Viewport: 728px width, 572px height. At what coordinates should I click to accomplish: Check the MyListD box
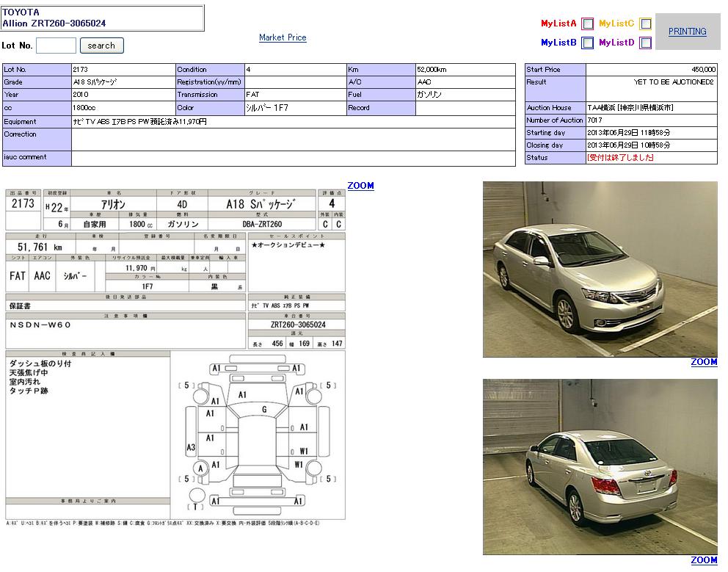click(645, 43)
